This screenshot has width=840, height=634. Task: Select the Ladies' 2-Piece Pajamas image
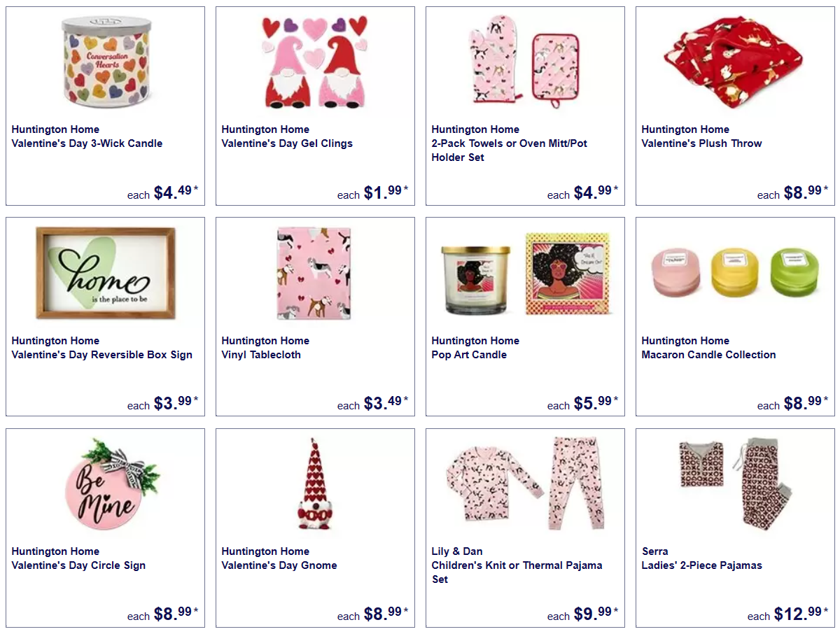pyautogui.click(x=735, y=484)
